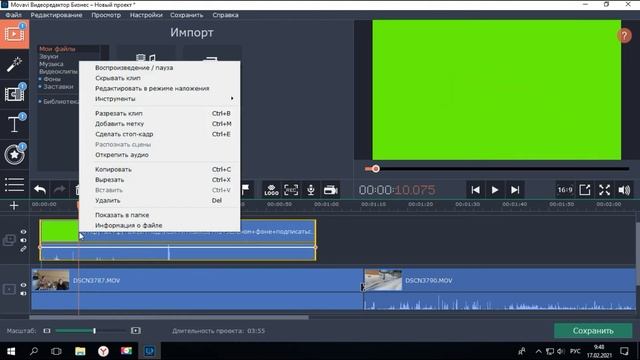Zoom in timeline with right scale icon
Viewport: 640px width, 360px height.
(136, 331)
